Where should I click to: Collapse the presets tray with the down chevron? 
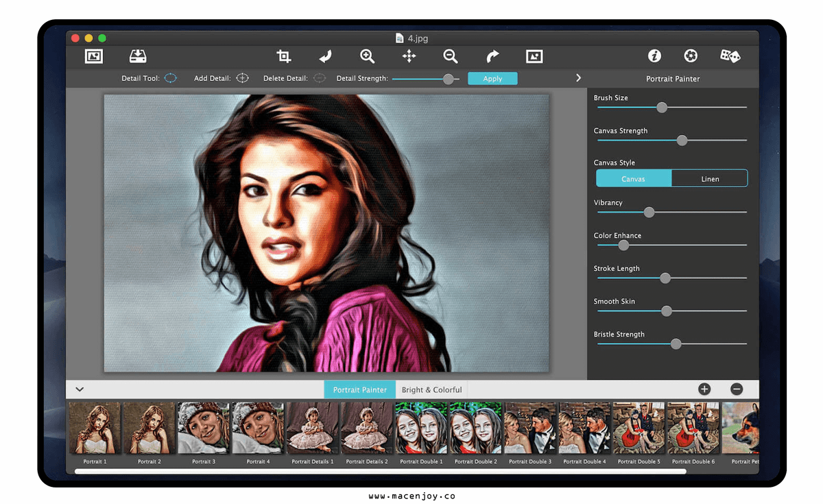coord(80,389)
